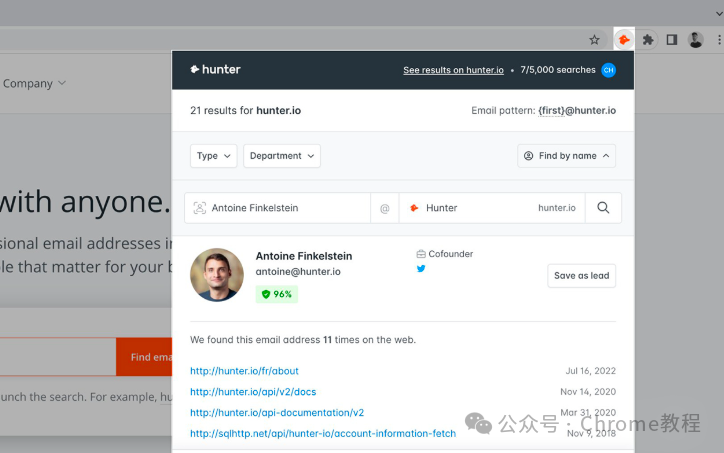
Task: Click Antoine Finkelstein's profile photo
Action: pos(217,275)
